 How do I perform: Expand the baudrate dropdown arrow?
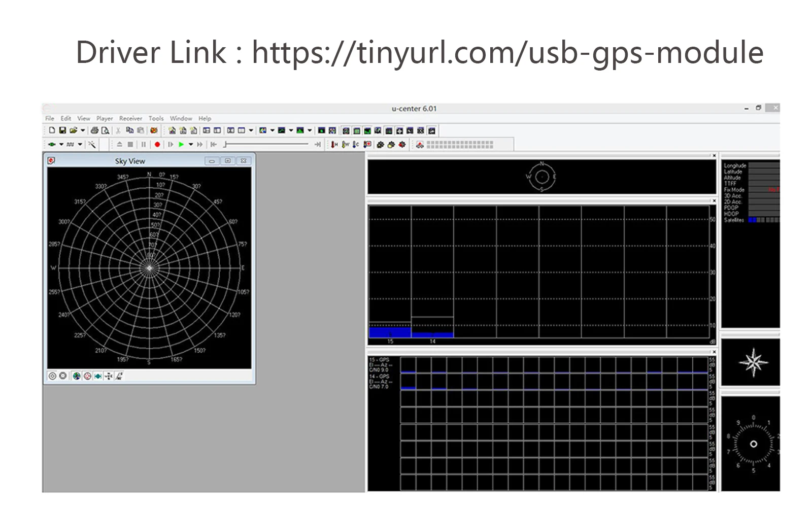[x=80, y=145]
